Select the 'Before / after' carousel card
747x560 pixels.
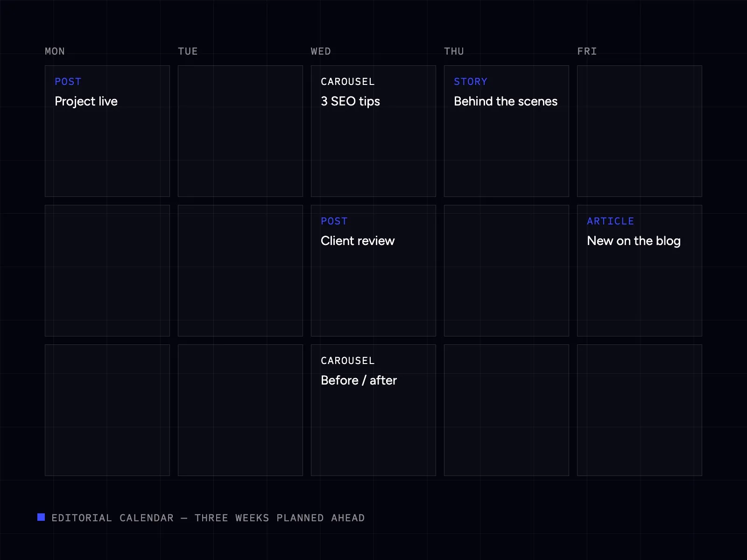point(373,410)
